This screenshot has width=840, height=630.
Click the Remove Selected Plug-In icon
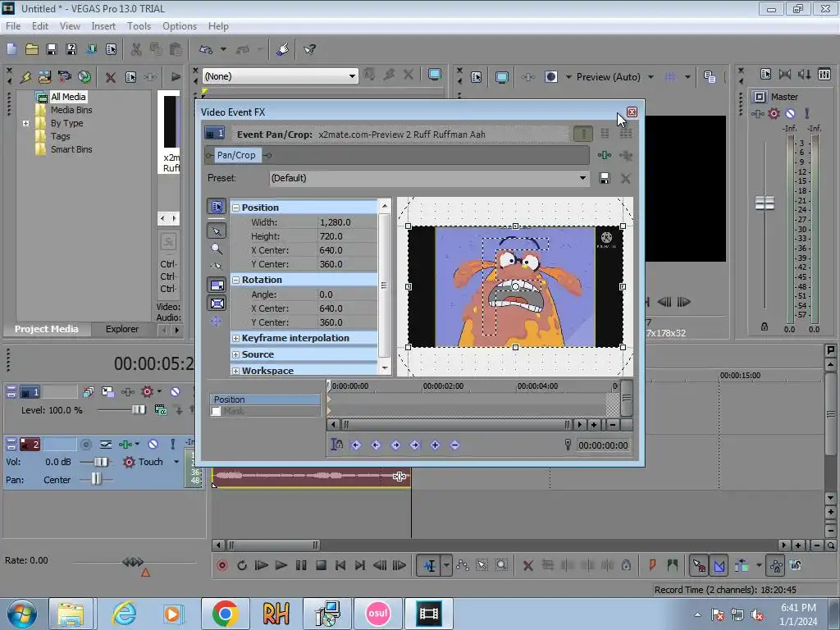(x=625, y=155)
